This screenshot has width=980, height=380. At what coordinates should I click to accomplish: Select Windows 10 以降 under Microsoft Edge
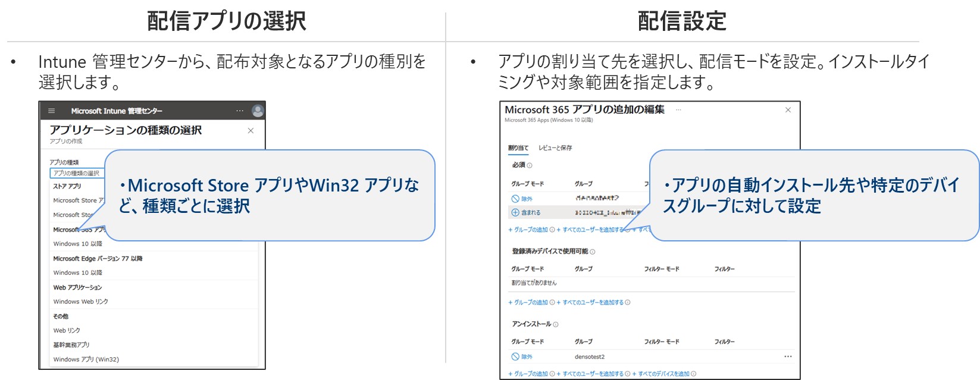pos(78,273)
